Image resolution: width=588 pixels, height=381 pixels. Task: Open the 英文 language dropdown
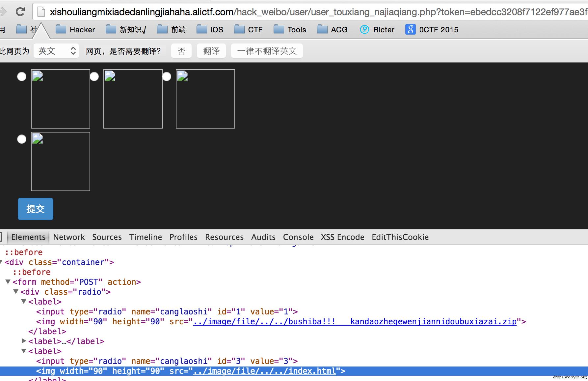point(56,51)
